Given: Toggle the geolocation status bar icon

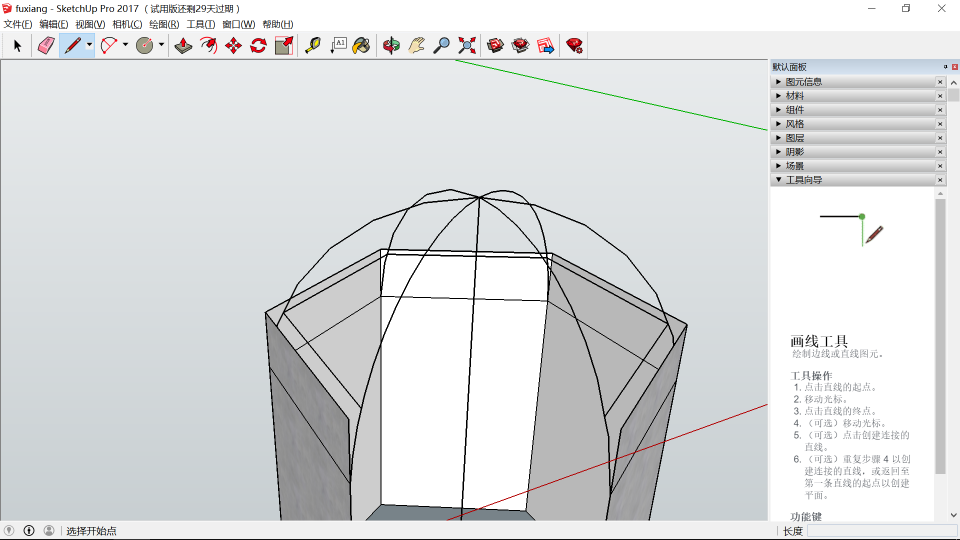Looking at the screenshot, I should 10,531.
